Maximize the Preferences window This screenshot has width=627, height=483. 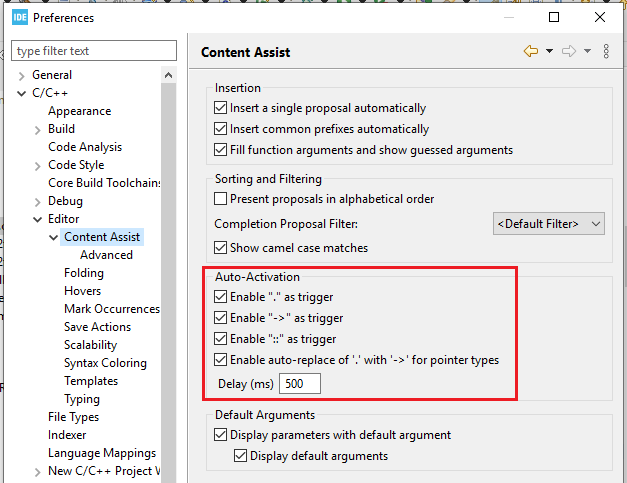pyautogui.click(x=554, y=17)
